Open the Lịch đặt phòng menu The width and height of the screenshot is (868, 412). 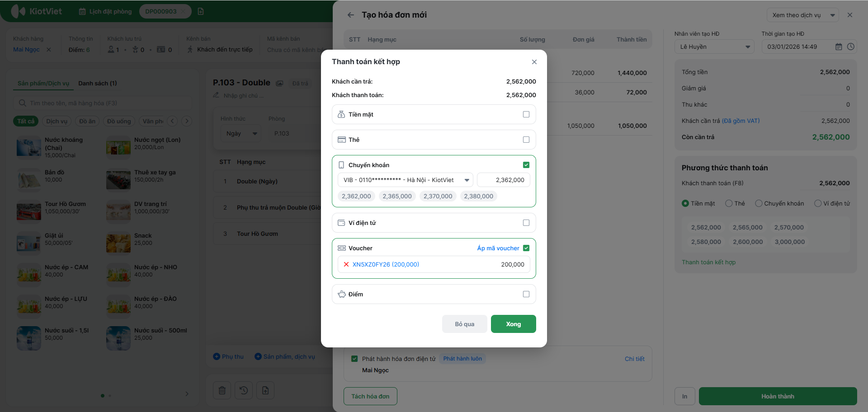pos(105,11)
